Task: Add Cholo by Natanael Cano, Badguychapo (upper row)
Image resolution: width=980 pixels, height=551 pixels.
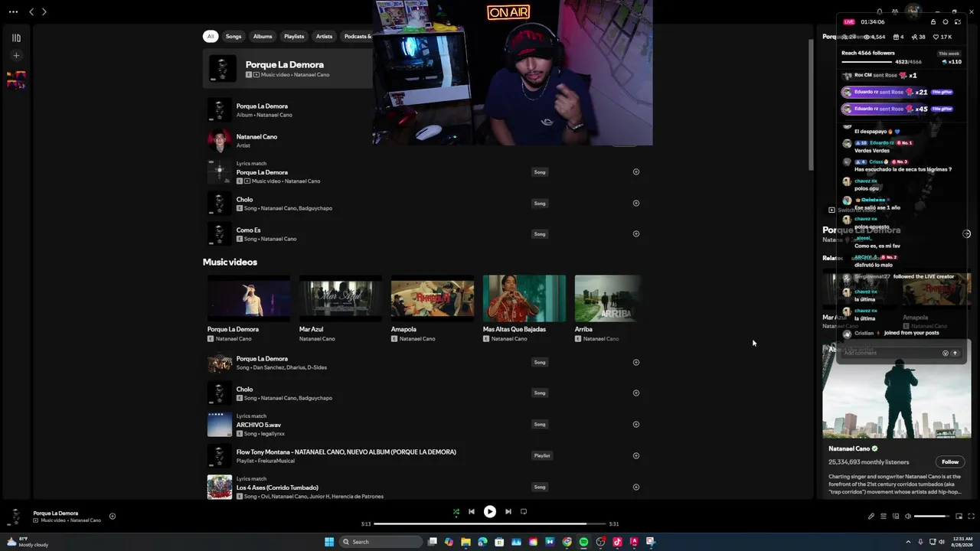Action: pos(636,204)
